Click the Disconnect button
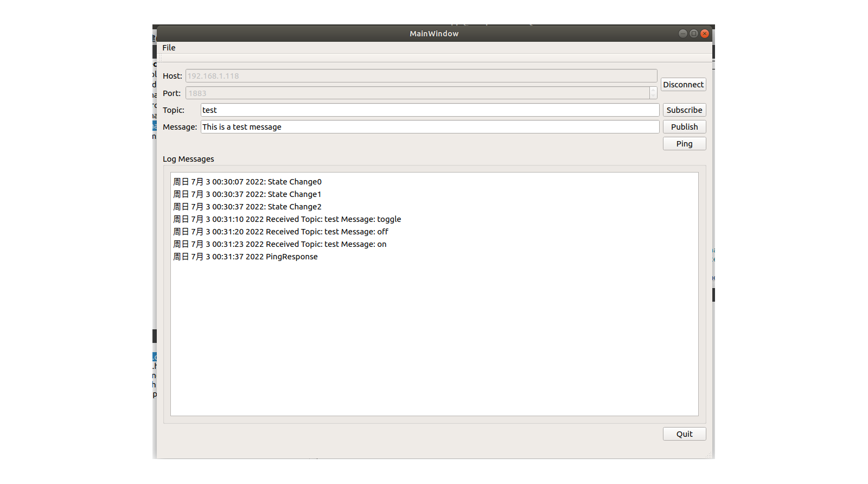 683,85
